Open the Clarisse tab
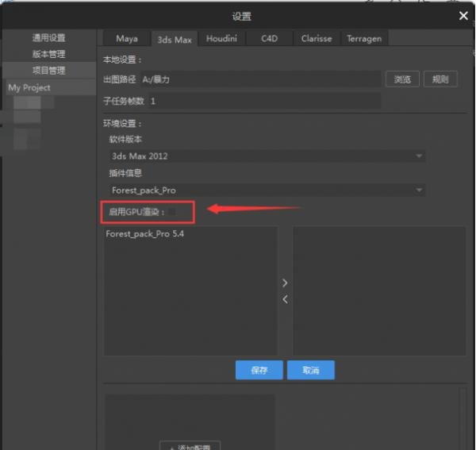 point(317,39)
